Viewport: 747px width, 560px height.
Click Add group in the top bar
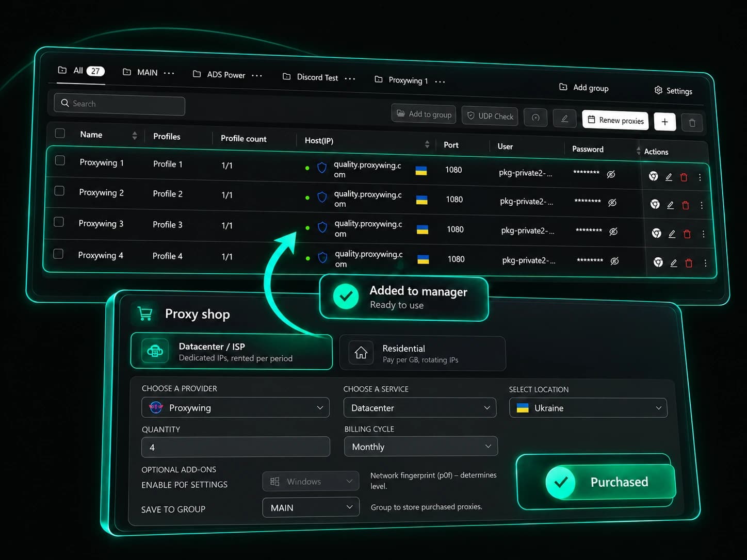(x=584, y=87)
